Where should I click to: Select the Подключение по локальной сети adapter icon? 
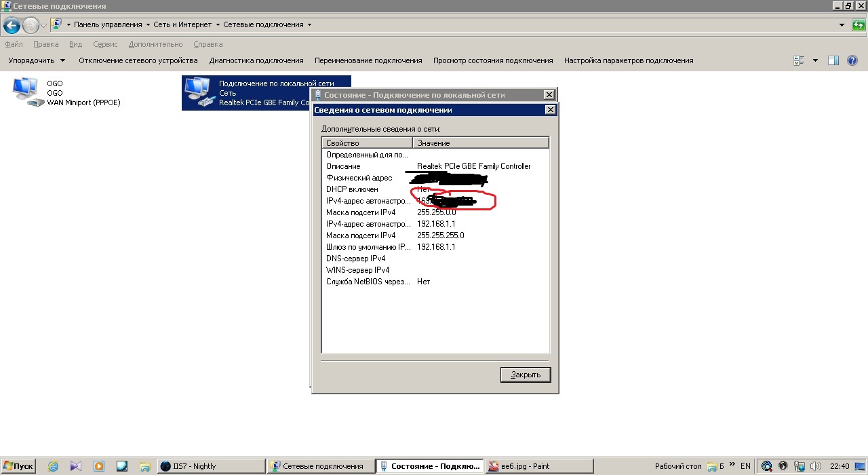coord(198,93)
